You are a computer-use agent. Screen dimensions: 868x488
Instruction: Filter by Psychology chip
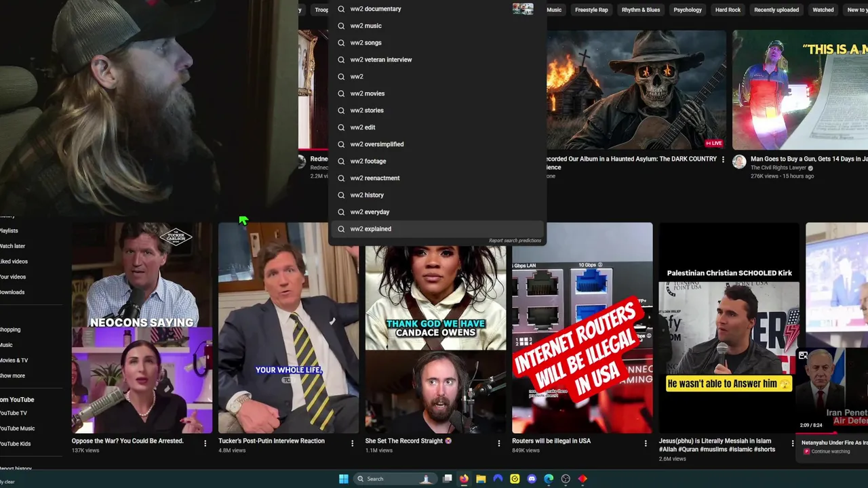tap(688, 9)
